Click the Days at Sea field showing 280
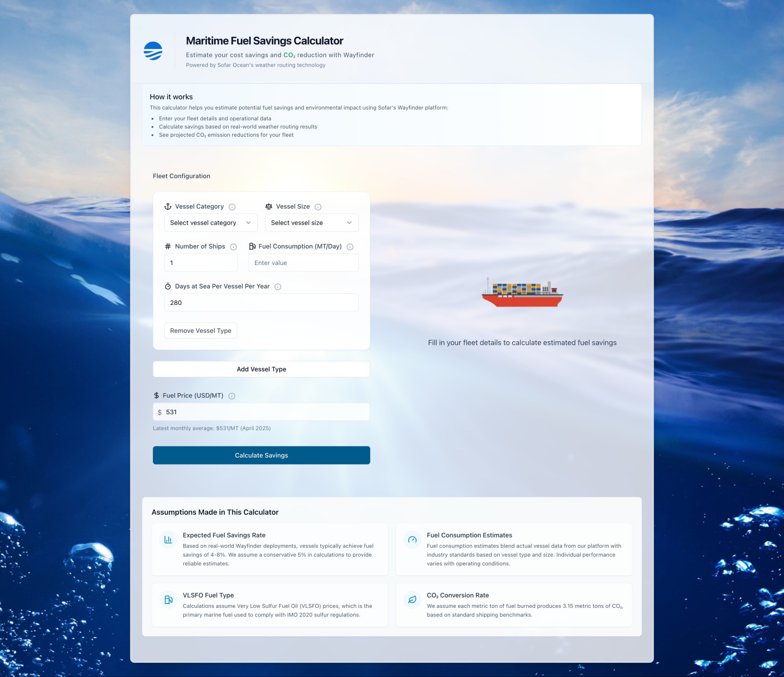This screenshot has width=784, height=677. 262,303
